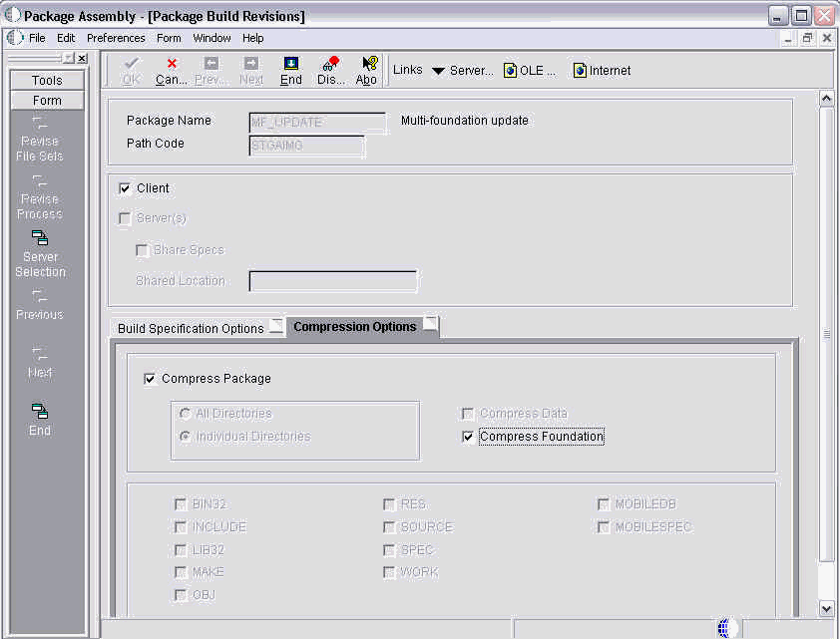Click the Cancel red X toolbar icon
Viewport: 840px width, 639px height.
[172, 64]
